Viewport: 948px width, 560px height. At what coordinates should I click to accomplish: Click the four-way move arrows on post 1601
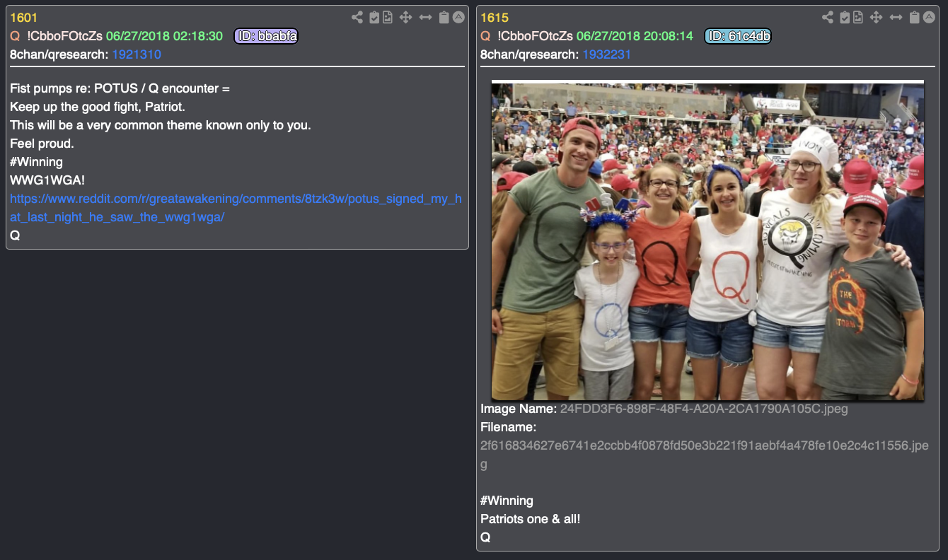tap(405, 18)
